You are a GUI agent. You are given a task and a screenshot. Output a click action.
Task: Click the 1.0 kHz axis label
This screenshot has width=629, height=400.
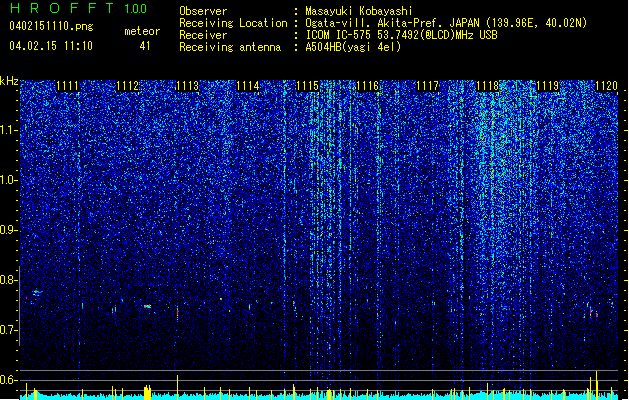(x=9, y=180)
